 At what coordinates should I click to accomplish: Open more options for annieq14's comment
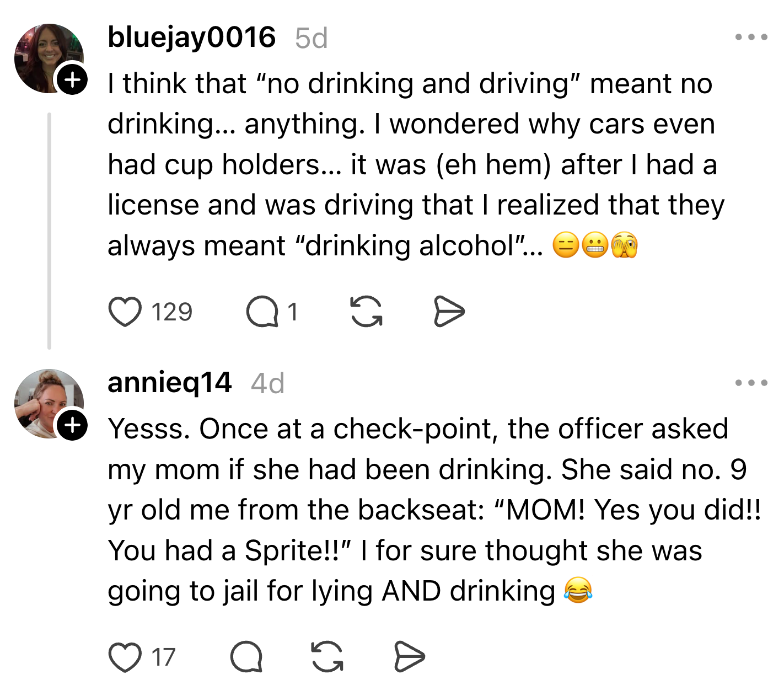click(751, 383)
